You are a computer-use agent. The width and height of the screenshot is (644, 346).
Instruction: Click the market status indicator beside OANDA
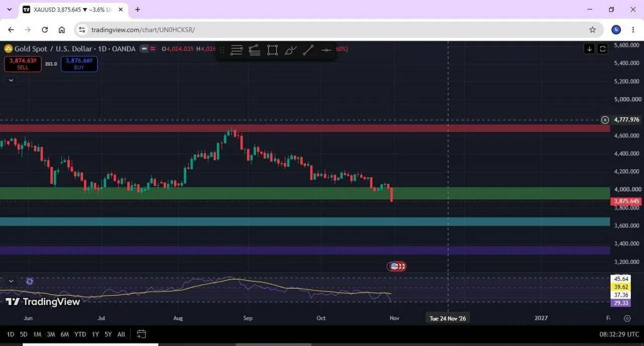pyautogui.click(x=144, y=49)
